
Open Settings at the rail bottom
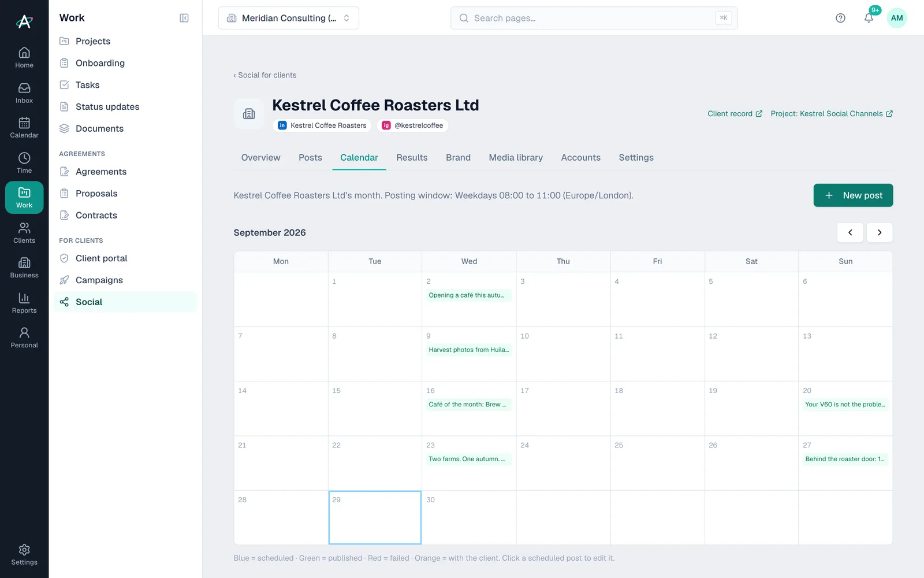(x=24, y=555)
